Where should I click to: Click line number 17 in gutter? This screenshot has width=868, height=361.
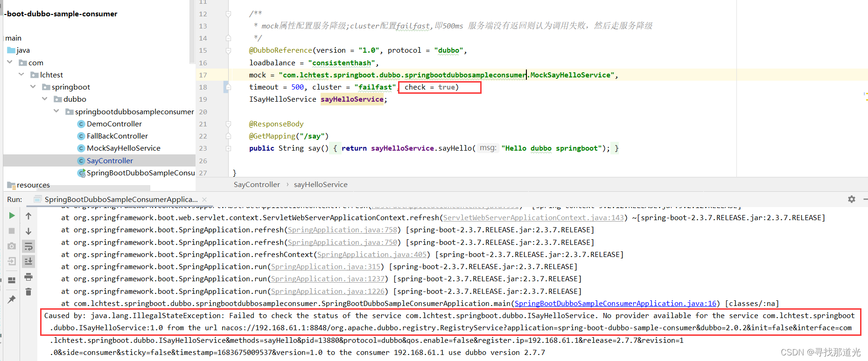point(203,75)
